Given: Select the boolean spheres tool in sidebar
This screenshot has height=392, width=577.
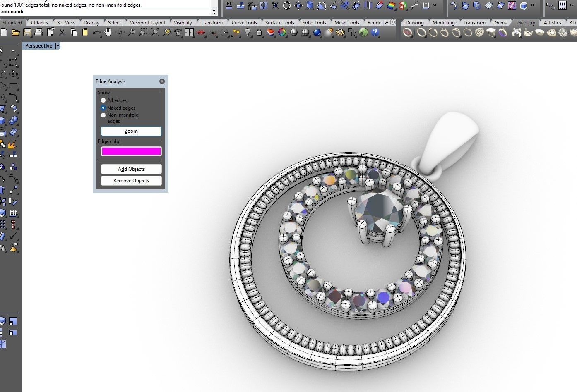Looking at the screenshot, I should pyautogui.click(x=13, y=121).
